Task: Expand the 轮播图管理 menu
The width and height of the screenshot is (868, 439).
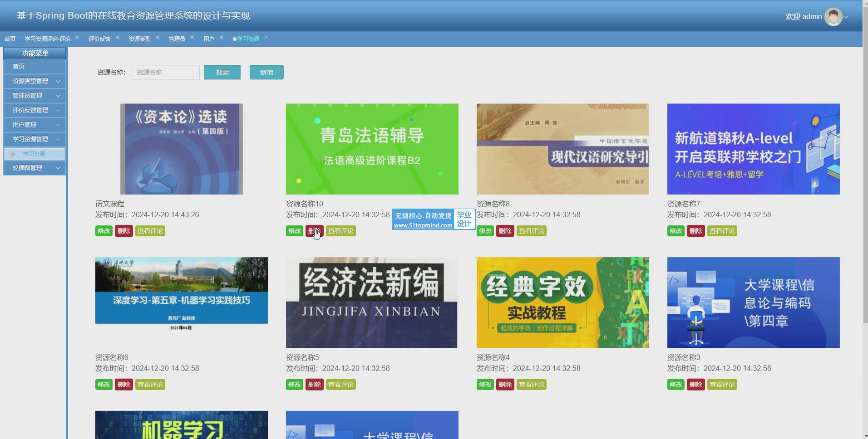Action: click(35, 168)
